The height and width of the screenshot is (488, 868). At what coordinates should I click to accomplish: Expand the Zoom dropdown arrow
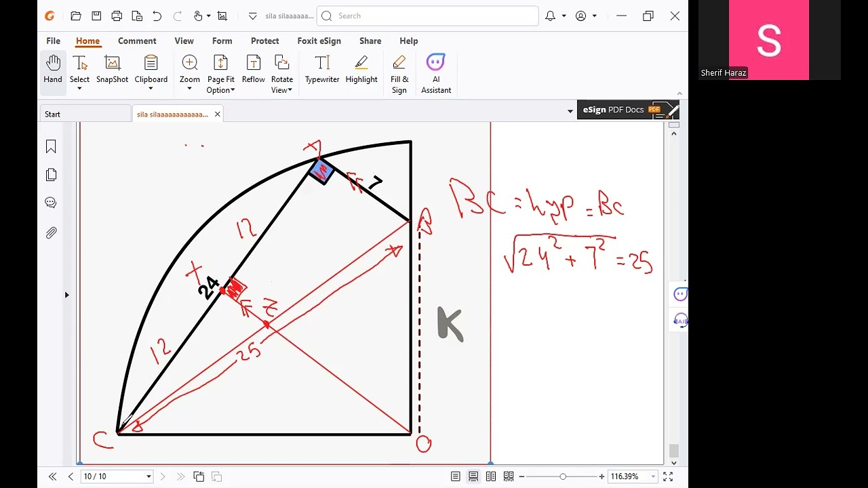(190, 89)
